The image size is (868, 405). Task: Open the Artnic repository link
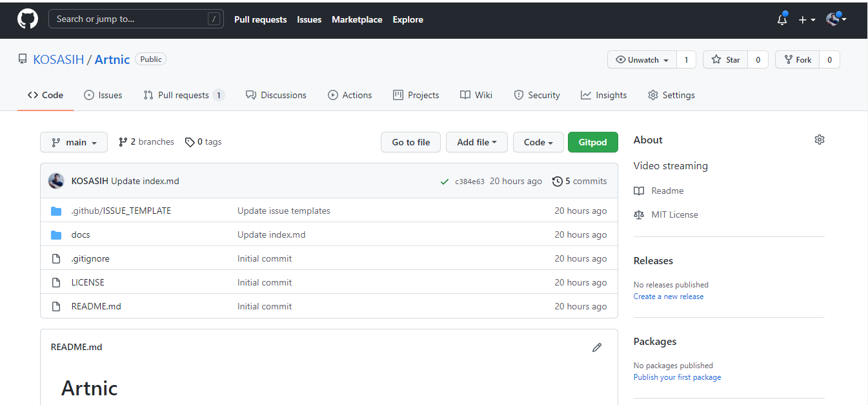tap(112, 59)
